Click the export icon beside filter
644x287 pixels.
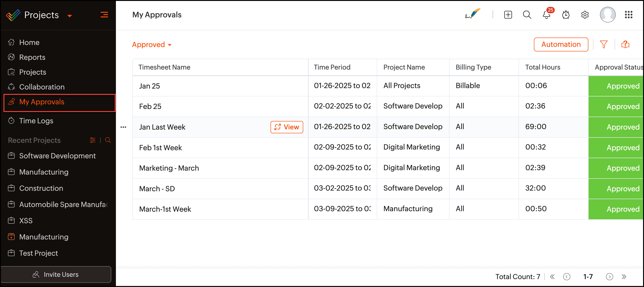(x=625, y=45)
